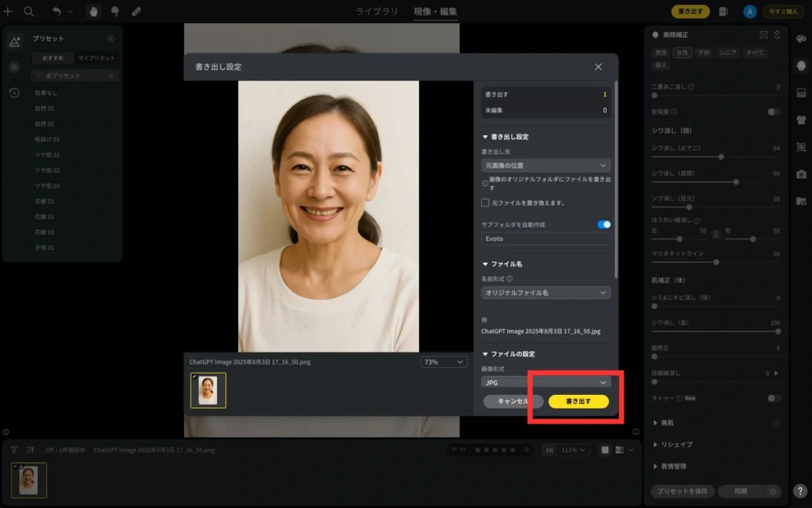Open the 画像形式 JPG dropdown

pos(546,382)
